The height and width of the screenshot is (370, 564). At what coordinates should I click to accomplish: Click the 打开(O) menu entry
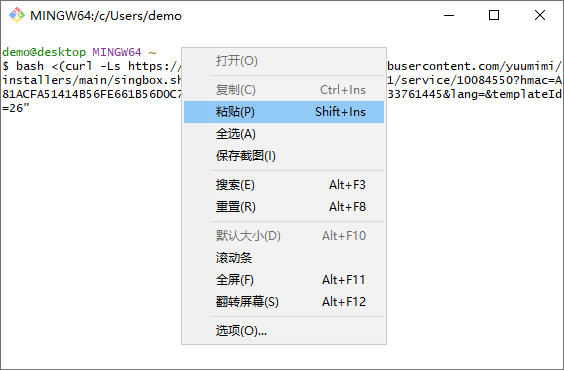click(284, 61)
